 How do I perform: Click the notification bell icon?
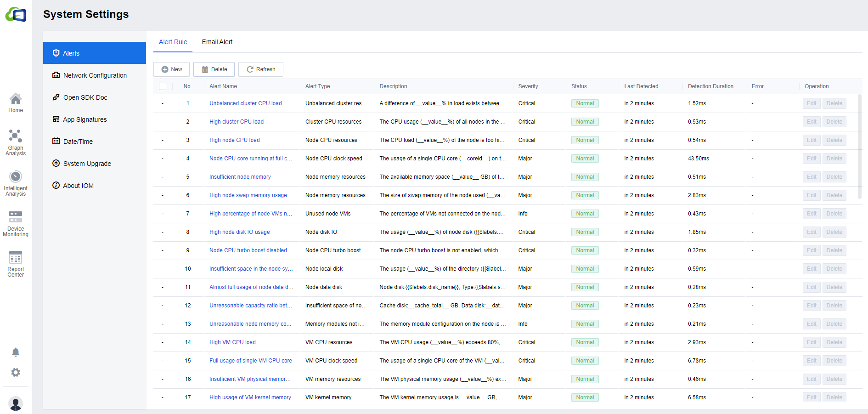point(16,352)
